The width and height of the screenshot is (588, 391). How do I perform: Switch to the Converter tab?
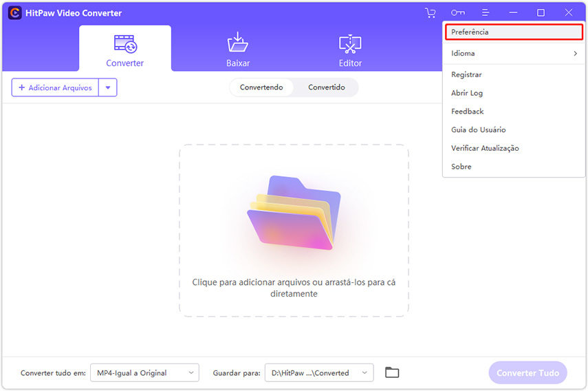[125, 48]
